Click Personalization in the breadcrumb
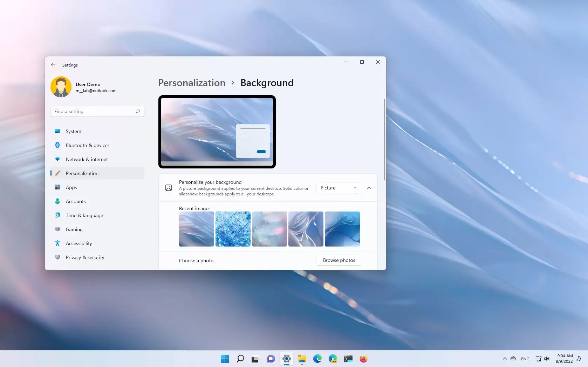Screen dimensions: 588x367 pyautogui.click(x=192, y=83)
